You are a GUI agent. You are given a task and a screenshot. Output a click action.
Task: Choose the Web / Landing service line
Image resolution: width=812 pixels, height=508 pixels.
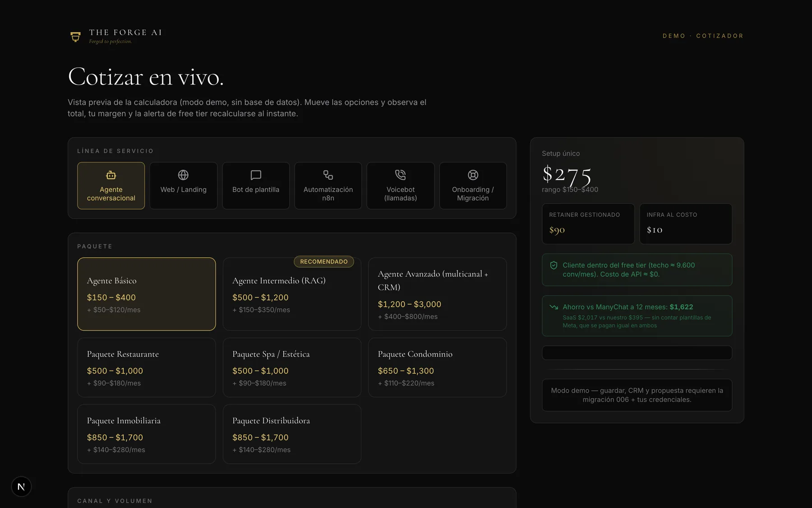tap(183, 186)
